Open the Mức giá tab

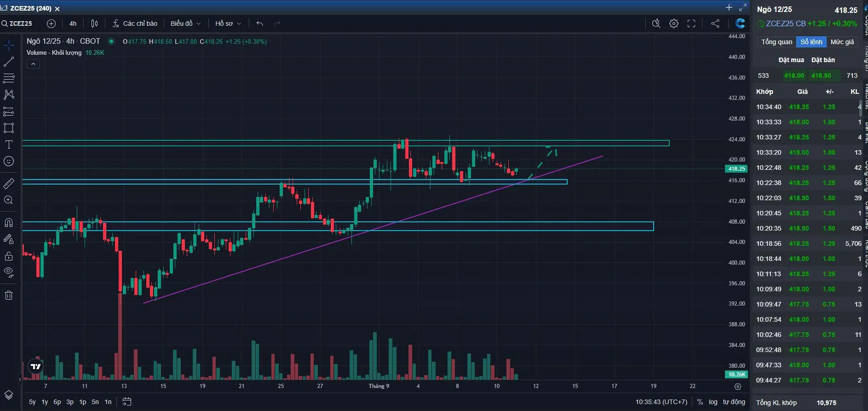pyautogui.click(x=842, y=42)
